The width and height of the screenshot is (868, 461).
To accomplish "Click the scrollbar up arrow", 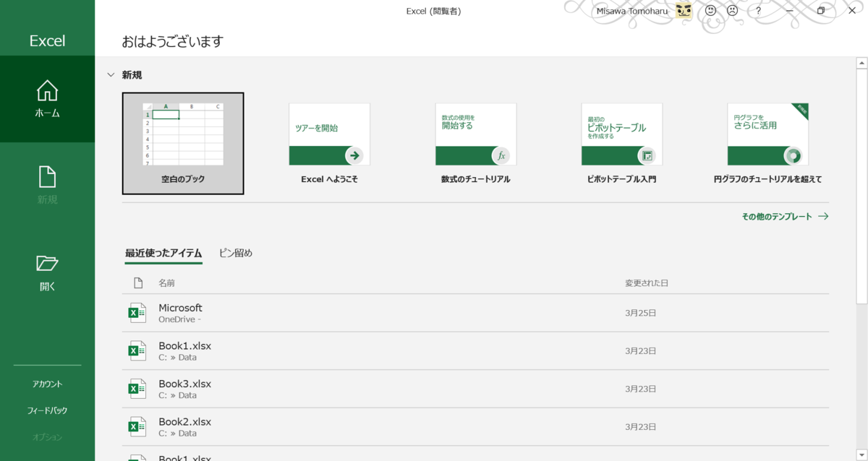I will tap(861, 64).
